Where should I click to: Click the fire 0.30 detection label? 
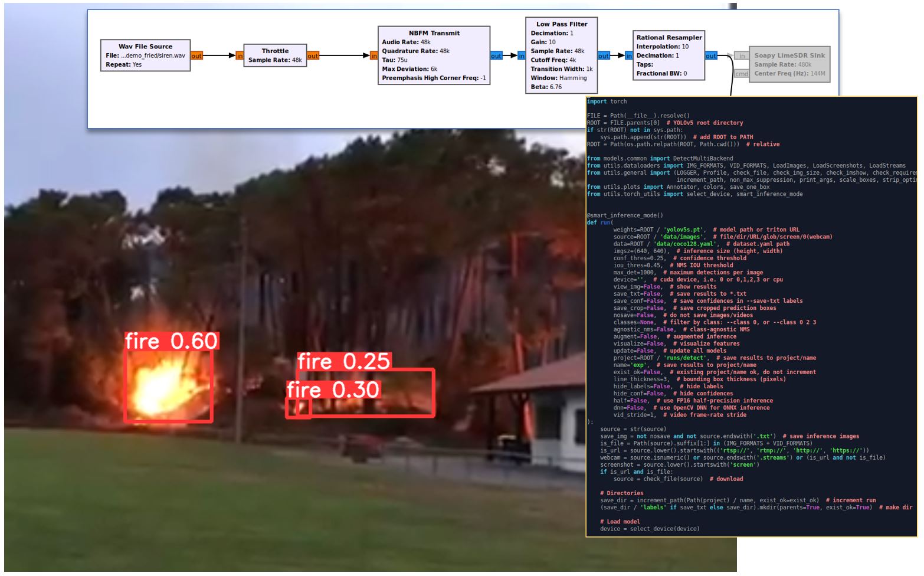pos(333,390)
